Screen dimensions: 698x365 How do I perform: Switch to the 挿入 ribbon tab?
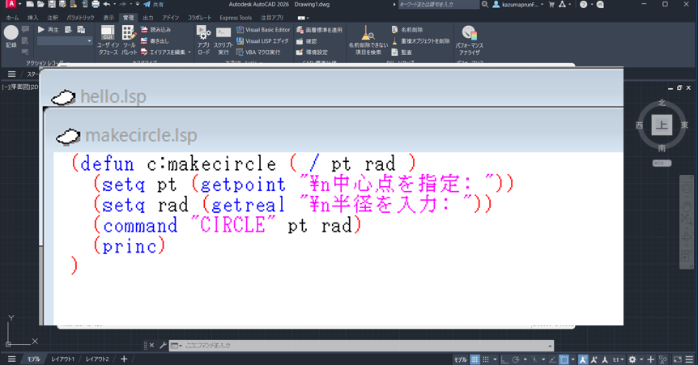[x=32, y=18]
